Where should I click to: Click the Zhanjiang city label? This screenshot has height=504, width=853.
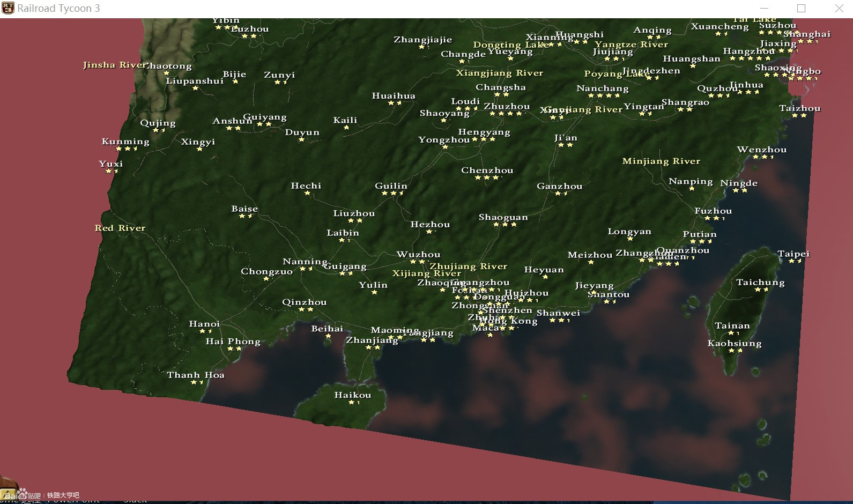372,340
